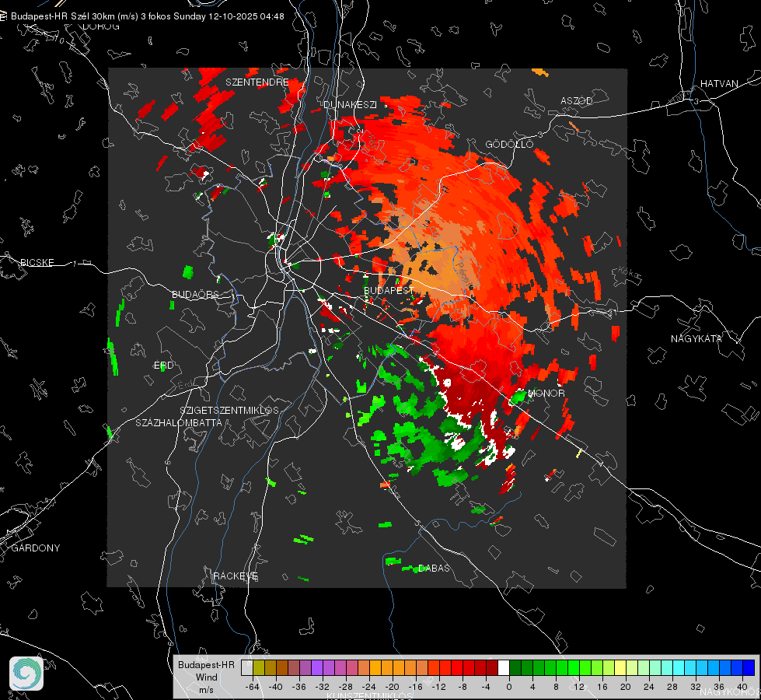Click the -64 legend value
The width and height of the screenshot is (761, 700).
[x=253, y=687]
